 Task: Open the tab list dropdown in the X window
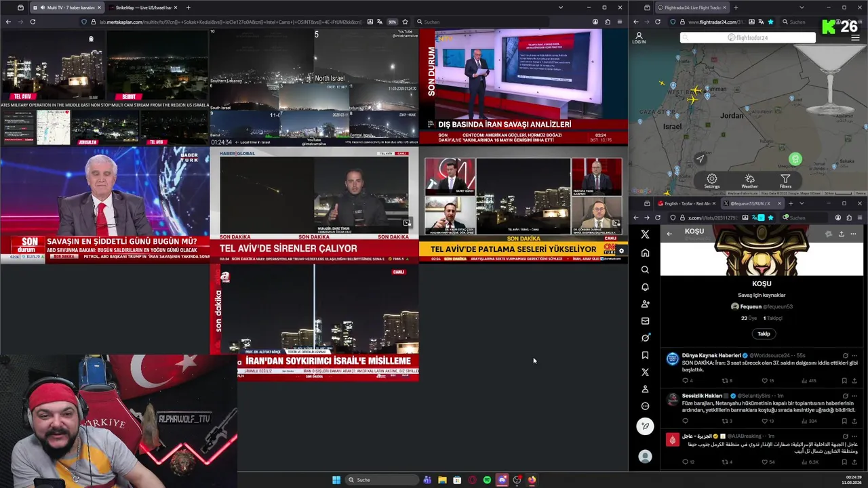coord(802,203)
